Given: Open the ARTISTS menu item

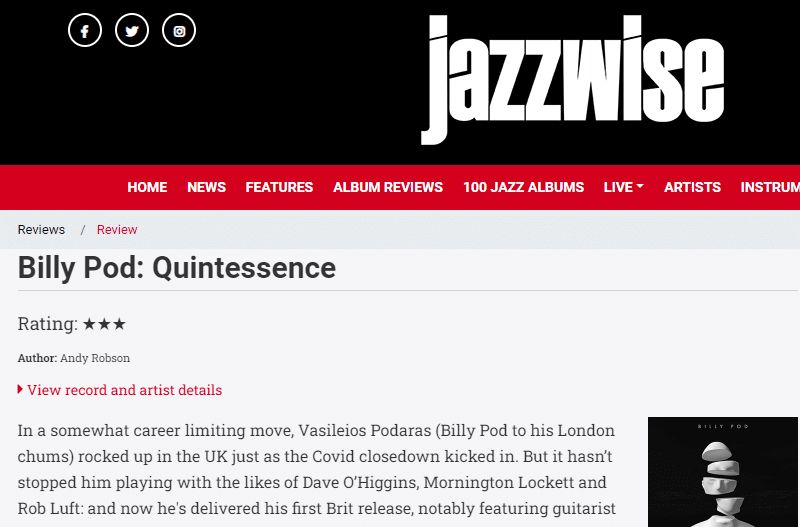Looking at the screenshot, I should 692,187.
